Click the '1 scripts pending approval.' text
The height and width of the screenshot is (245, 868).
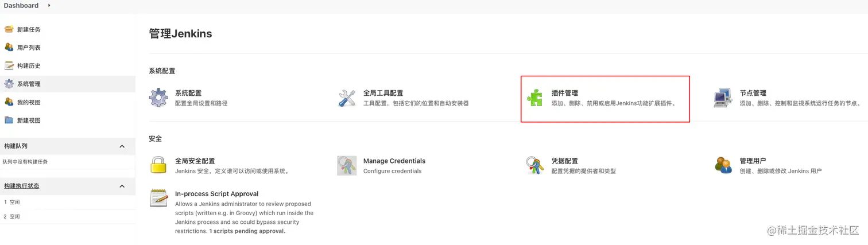click(x=247, y=231)
